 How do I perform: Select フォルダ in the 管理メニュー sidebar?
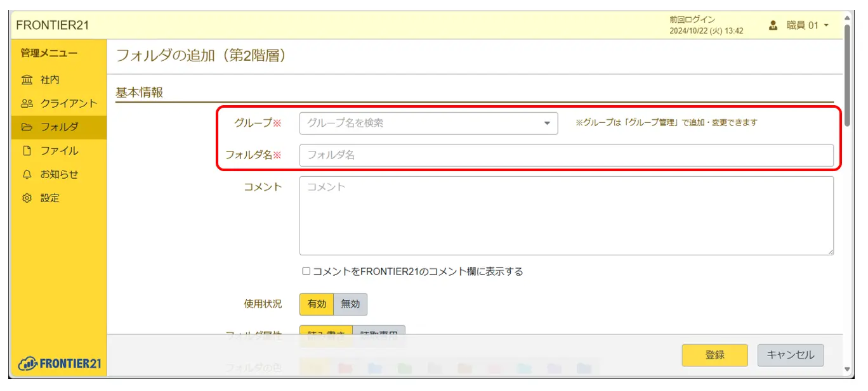(59, 127)
